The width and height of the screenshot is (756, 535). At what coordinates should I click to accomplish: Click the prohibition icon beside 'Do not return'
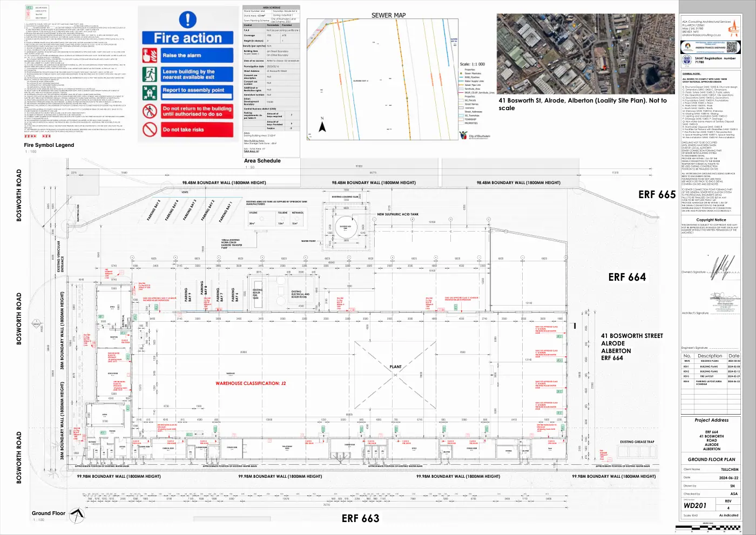(150, 111)
